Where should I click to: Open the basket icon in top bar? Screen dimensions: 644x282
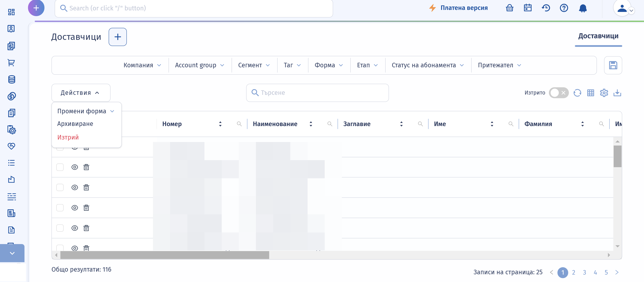509,8
